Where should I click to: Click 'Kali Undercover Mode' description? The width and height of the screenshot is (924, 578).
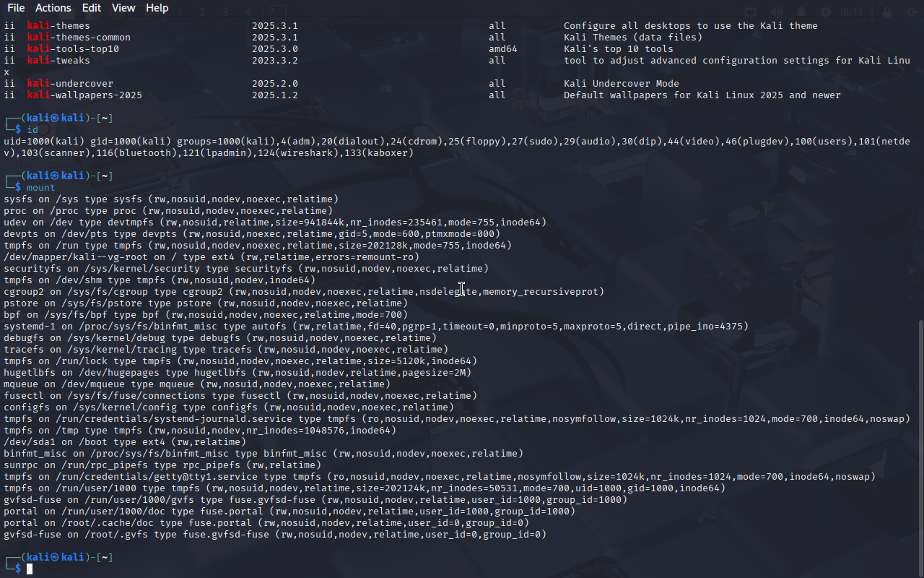point(622,84)
